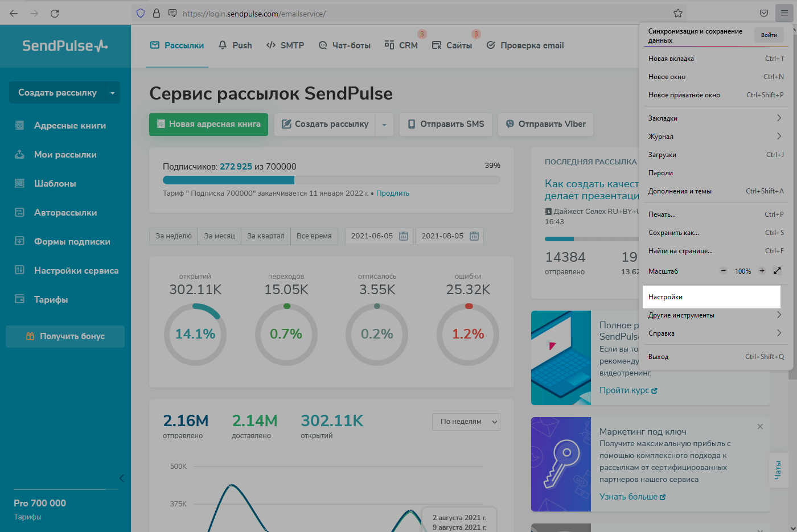
Task: Select Дополнения и темы menu item
Action: (716, 191)
